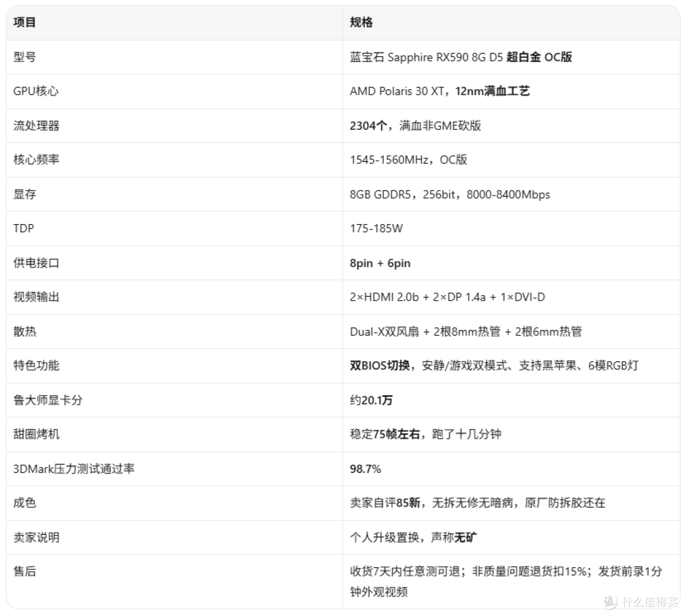
Task: Click the 双BIOS切换 feature value
Action: coord(494,365)
